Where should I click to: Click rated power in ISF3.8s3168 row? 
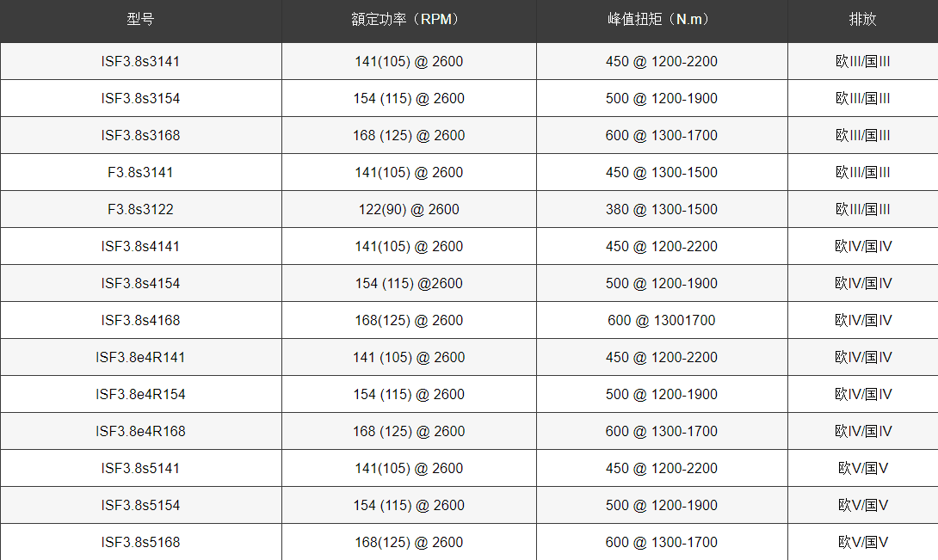coord(409,136)
